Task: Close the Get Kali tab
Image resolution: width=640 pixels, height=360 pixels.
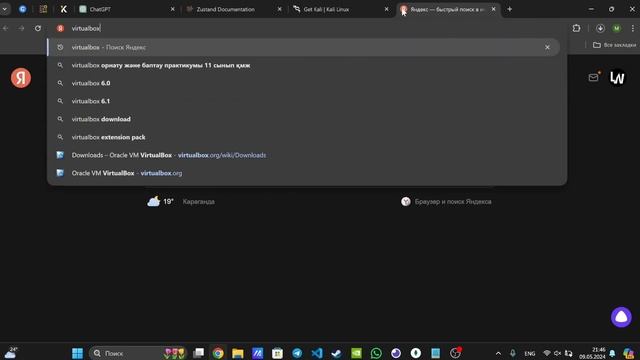Action: pyautogui.click(x=387, y=9)
